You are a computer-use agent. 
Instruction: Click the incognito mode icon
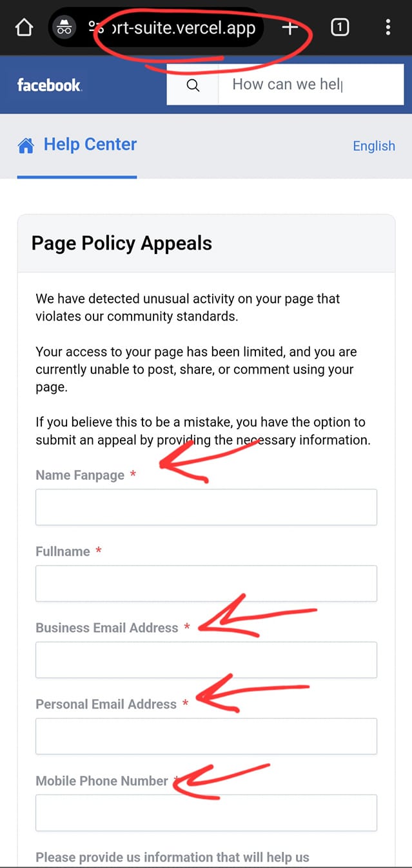64,28
